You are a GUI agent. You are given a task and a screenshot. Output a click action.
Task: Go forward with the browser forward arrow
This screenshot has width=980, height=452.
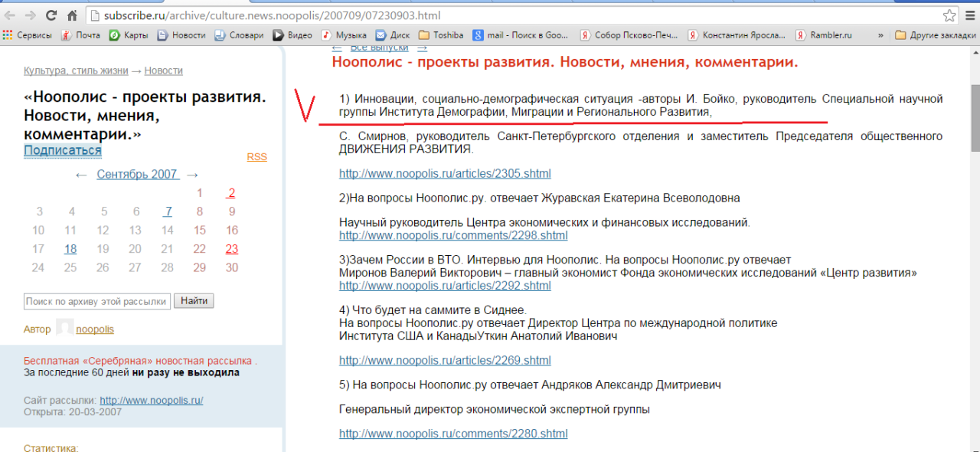[31, 15]
